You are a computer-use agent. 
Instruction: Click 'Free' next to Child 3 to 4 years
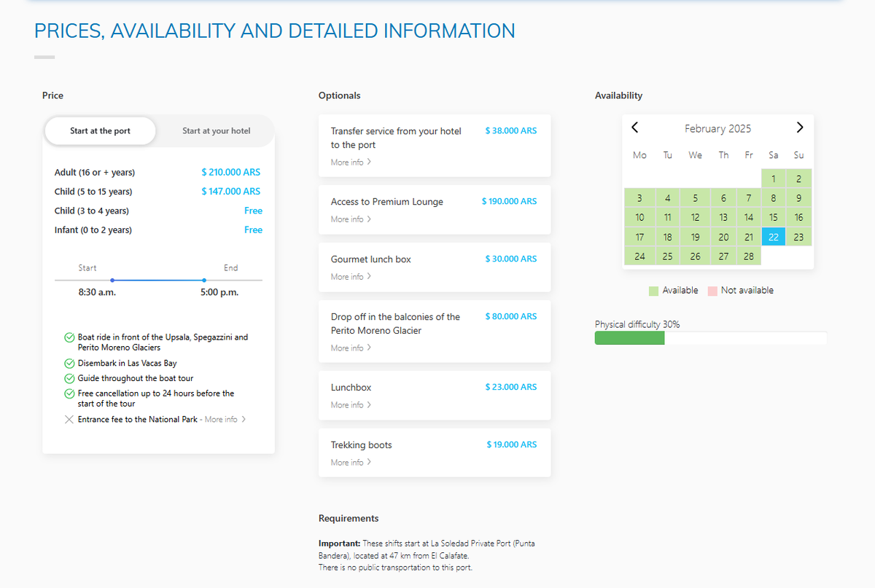253,211
